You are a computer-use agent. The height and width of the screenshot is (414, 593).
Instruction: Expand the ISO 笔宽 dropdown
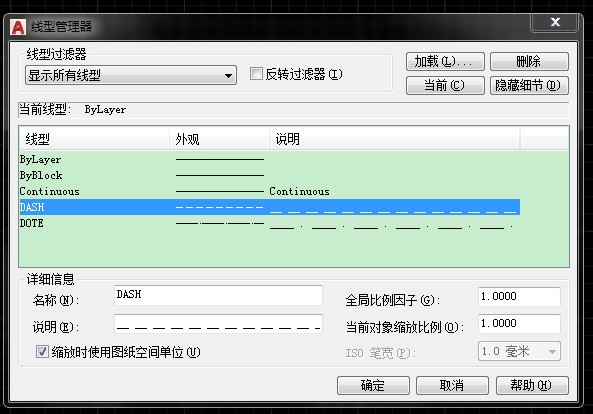519,352
